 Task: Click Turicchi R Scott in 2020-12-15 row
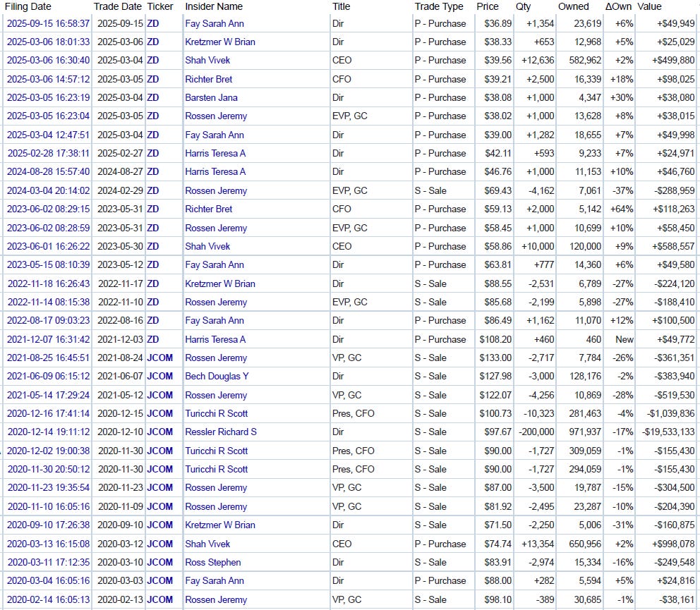[217, 414]
